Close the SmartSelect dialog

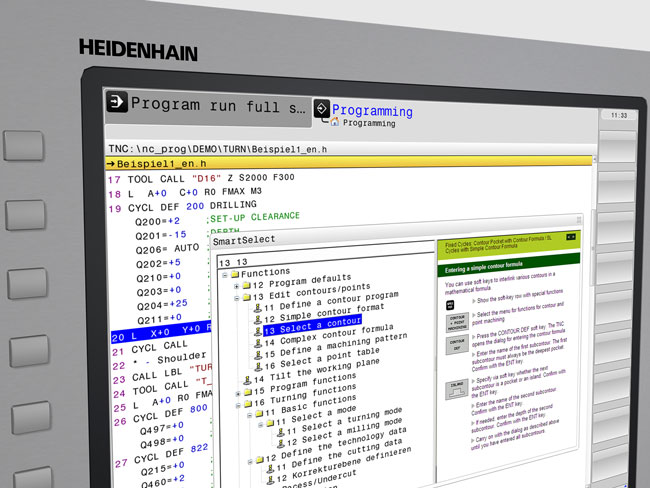point(579,219)
